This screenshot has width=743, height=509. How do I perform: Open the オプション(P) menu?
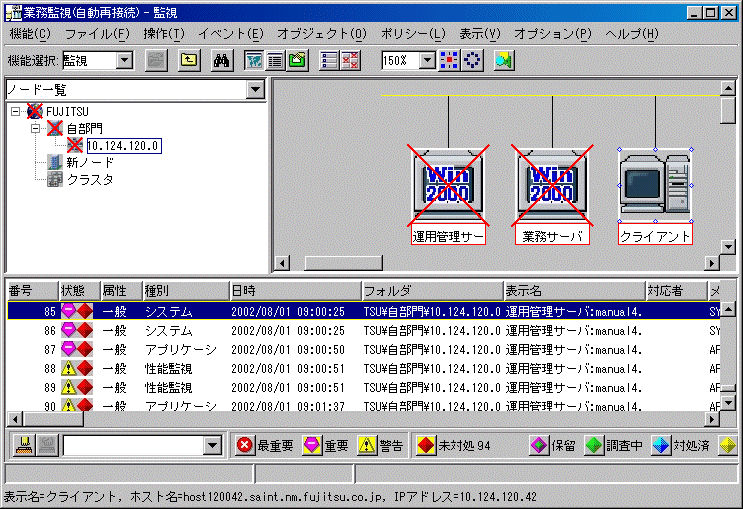point(553,34)
